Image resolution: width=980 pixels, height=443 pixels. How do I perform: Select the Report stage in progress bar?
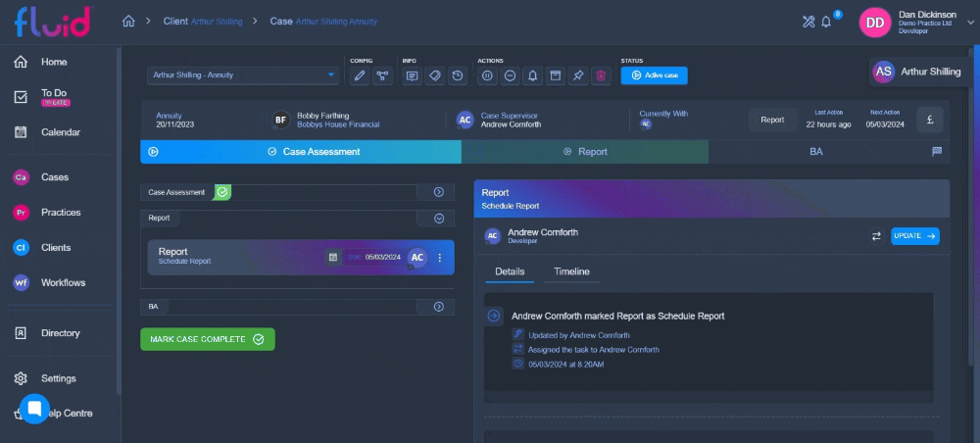(585, 152)
